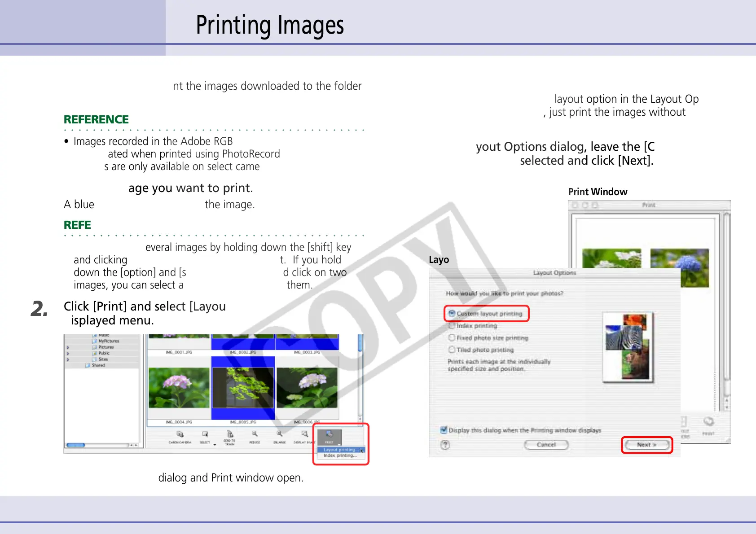The width and height of the screenshot is (756, 534).
Task: Click the Cancel button
Action: (546, 445)
